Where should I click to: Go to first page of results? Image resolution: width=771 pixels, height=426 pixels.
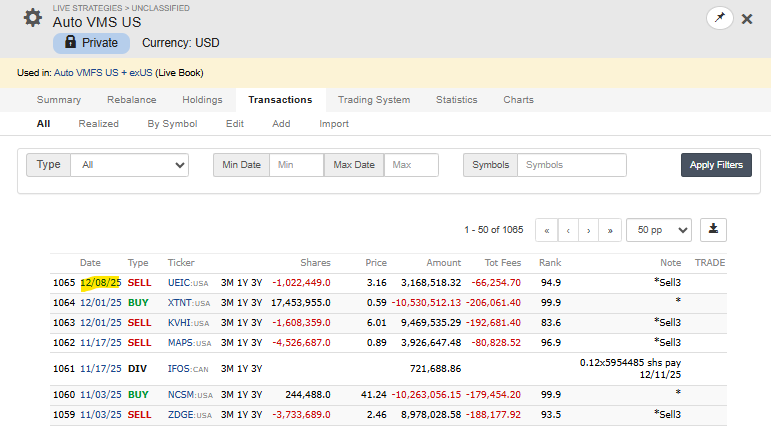(547, 230)
